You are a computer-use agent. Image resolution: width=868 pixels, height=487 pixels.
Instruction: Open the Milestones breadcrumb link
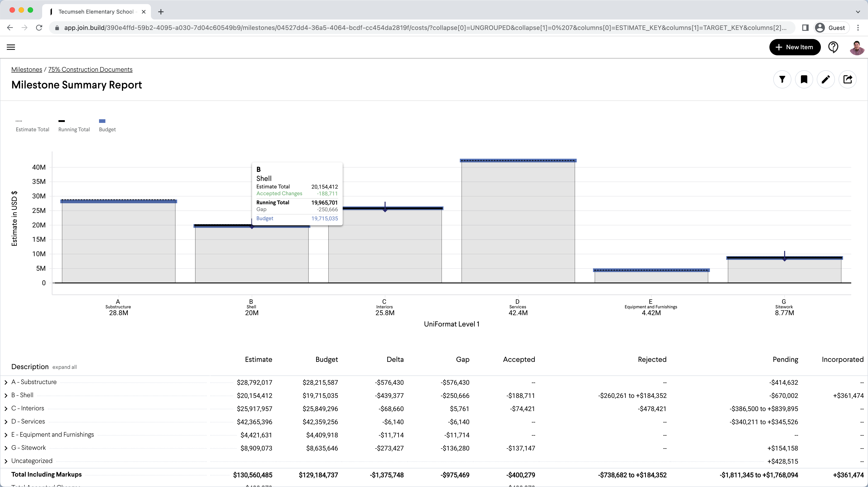pyautogui.click(x=27, y=69)
